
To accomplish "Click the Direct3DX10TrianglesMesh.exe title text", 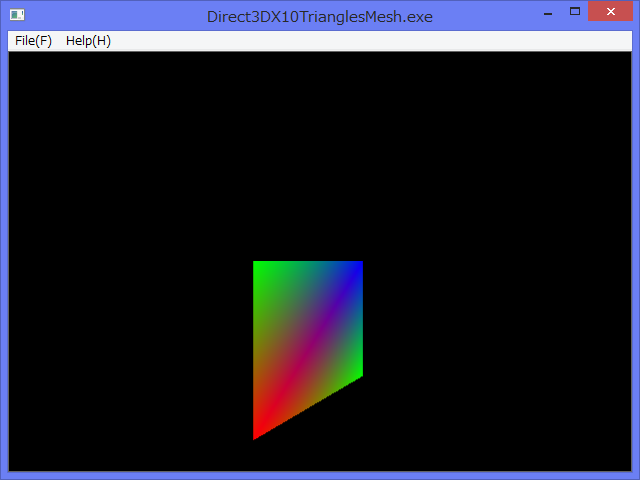I will [x=320, y=17].
